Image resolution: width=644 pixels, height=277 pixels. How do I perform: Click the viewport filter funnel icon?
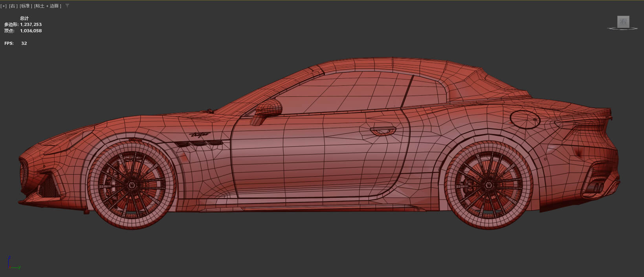(67, 6)
